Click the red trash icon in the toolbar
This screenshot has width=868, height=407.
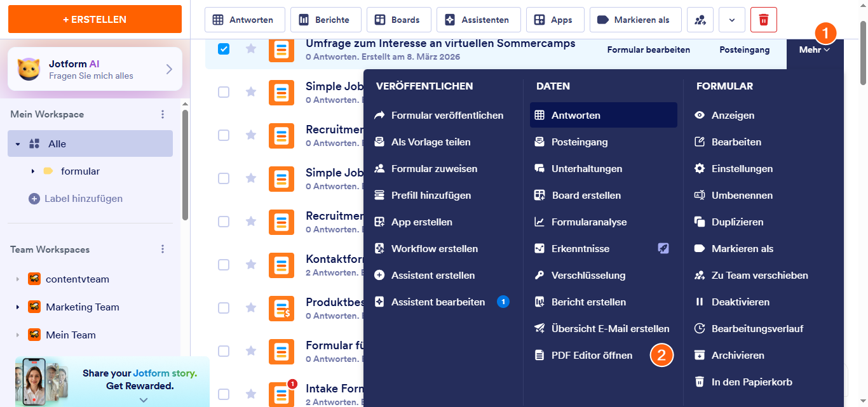pos(763,20)
